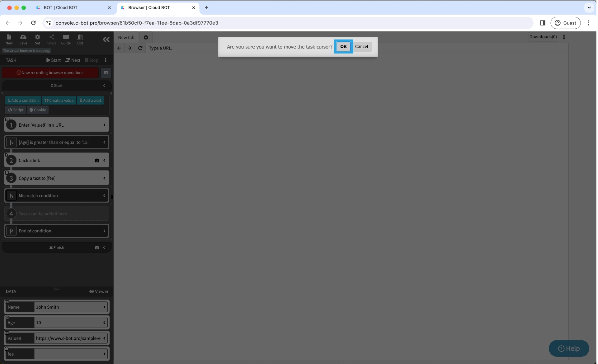Click camera icon on Click a link task
Screen dimensions: 598x364
pyautogui.click(x=97, y=161)
